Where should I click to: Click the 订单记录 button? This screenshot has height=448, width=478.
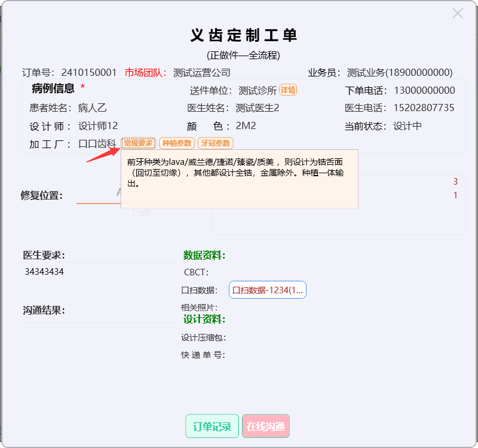tap(212, 426)
